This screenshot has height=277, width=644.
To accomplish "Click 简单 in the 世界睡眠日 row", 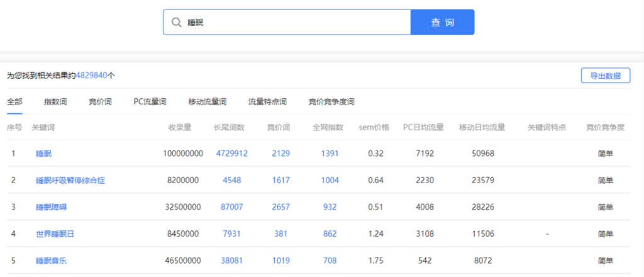I will (x=606, y=234).
